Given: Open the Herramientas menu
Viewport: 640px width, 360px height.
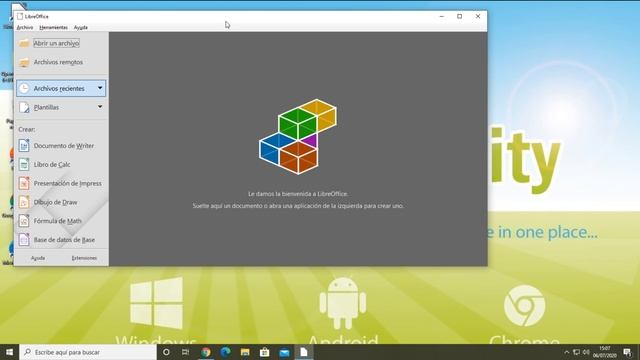Looking at the screenshot, I should [53, 27].
